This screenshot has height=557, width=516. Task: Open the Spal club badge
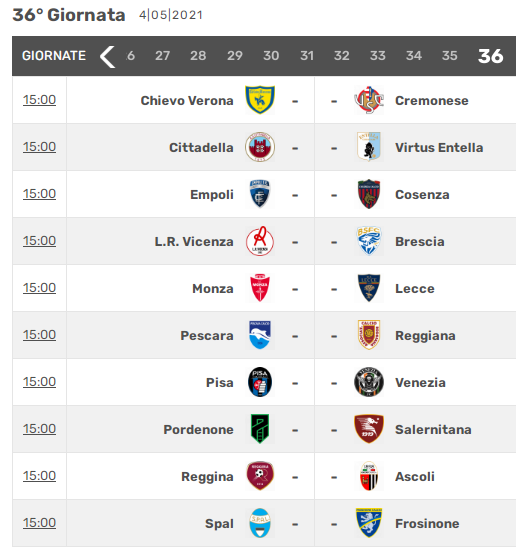[x=260, y=523]
